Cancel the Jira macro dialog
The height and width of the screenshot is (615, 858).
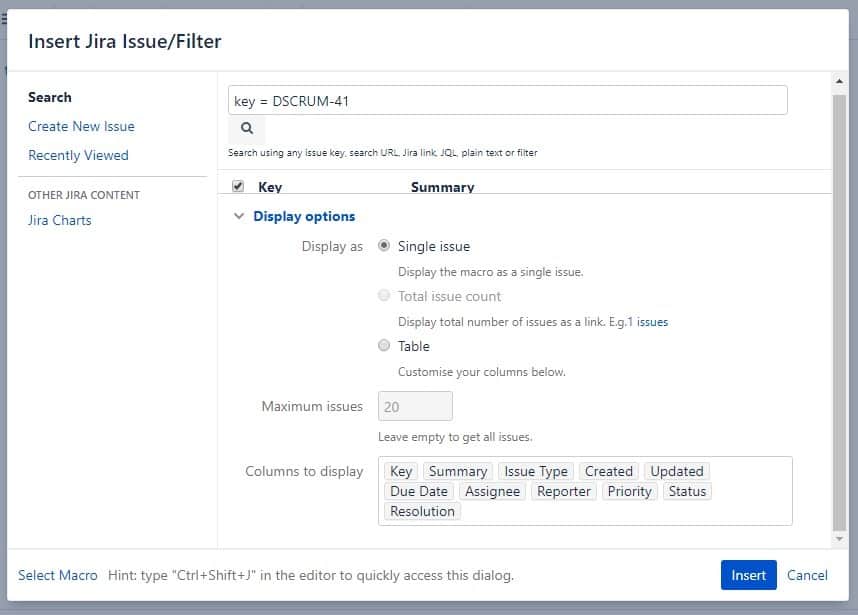point(807,575)
